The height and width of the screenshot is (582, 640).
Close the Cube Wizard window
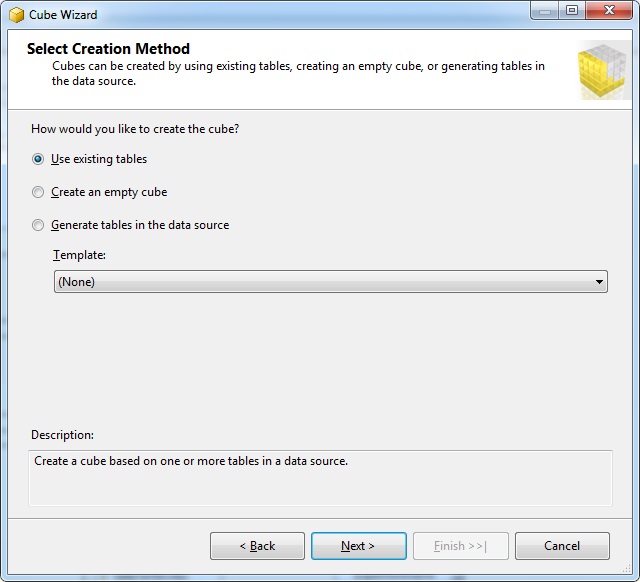point(609,10)
